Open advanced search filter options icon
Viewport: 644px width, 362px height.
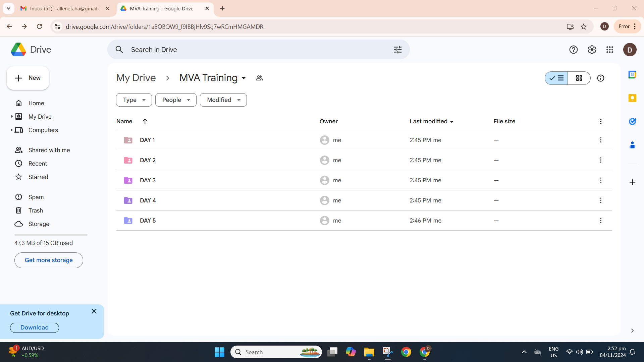397,50
